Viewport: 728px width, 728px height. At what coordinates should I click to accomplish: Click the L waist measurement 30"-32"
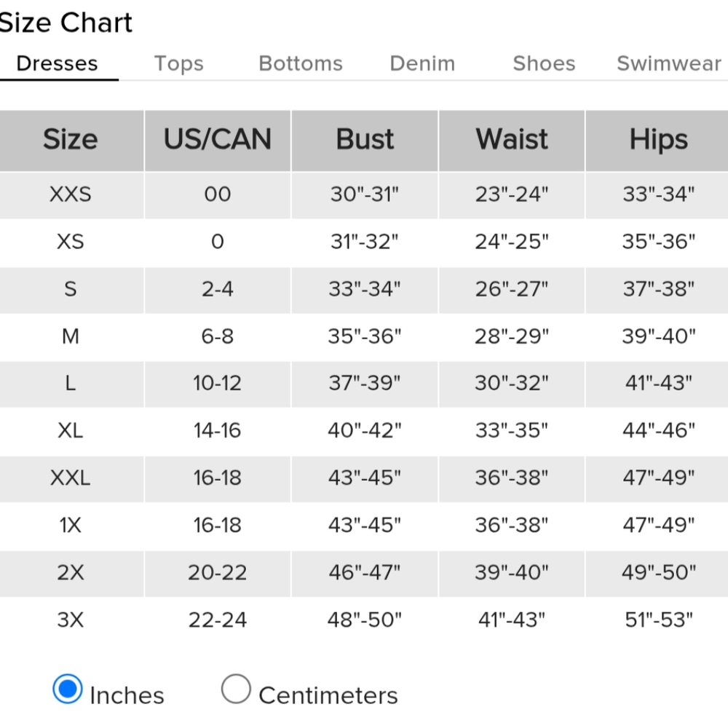[512, 383]
